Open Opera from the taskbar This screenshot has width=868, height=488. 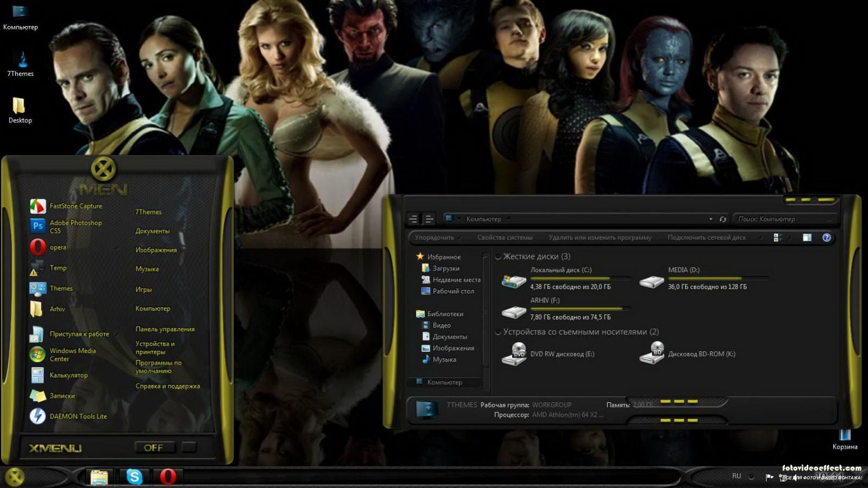[x=168, y=477]
